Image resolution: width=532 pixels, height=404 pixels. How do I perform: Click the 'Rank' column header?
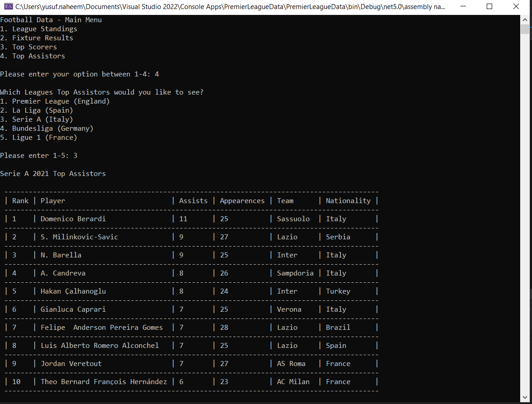click(x=20, y=200)
